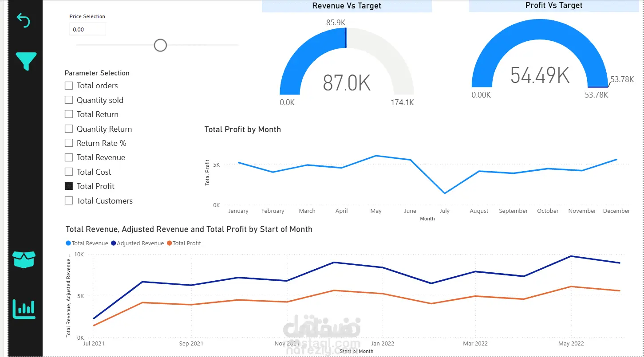The height and width of the screenshot is (357, 644).
Task: Check the Total orders checkbox
Action: [69, 86]
